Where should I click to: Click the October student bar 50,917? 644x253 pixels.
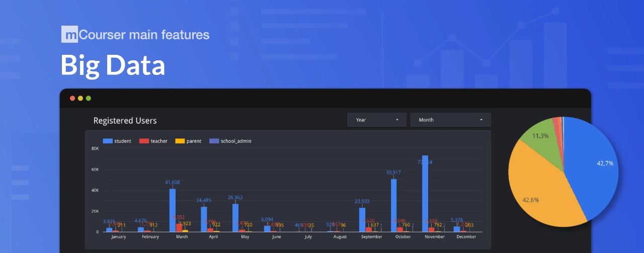[x=394, y=205]
